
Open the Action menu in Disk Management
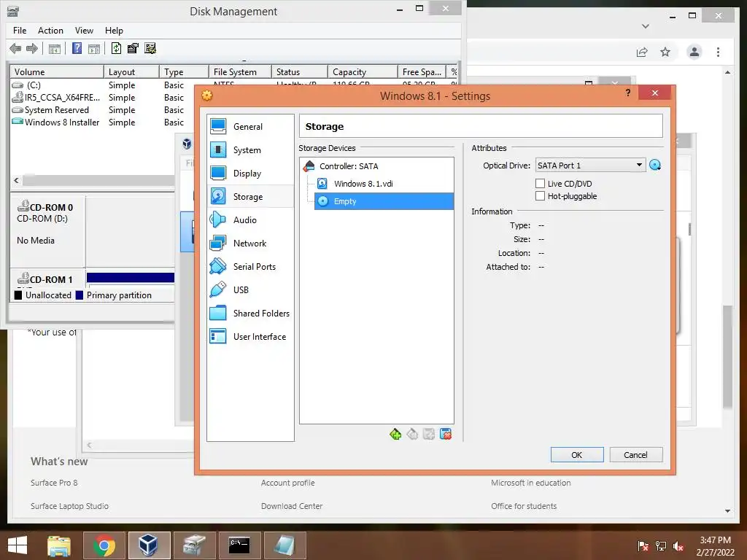pyautogui.click(x=50, y=31)
